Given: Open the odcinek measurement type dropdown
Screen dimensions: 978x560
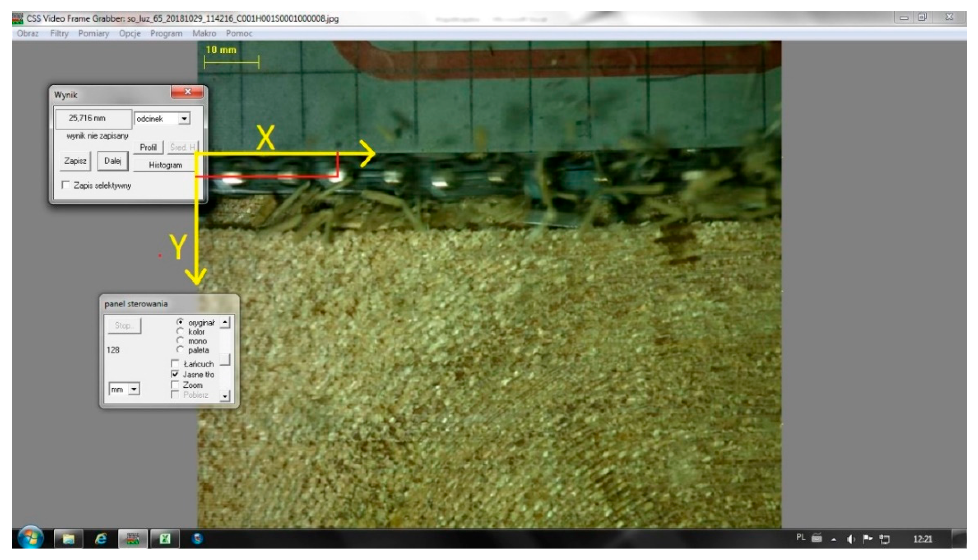Looking at the screenshot, I should (184, 118).
